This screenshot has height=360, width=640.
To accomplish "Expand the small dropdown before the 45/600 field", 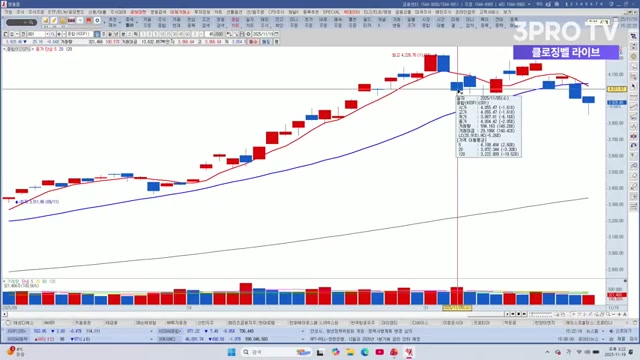I will pyautogui.click(x=201, y=34).
